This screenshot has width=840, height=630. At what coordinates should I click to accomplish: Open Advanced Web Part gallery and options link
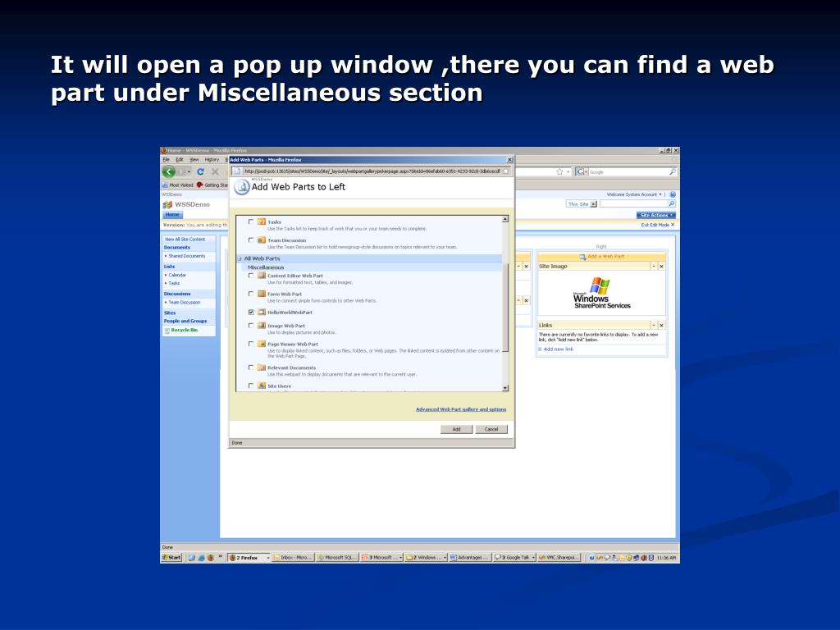click(461, 409)
